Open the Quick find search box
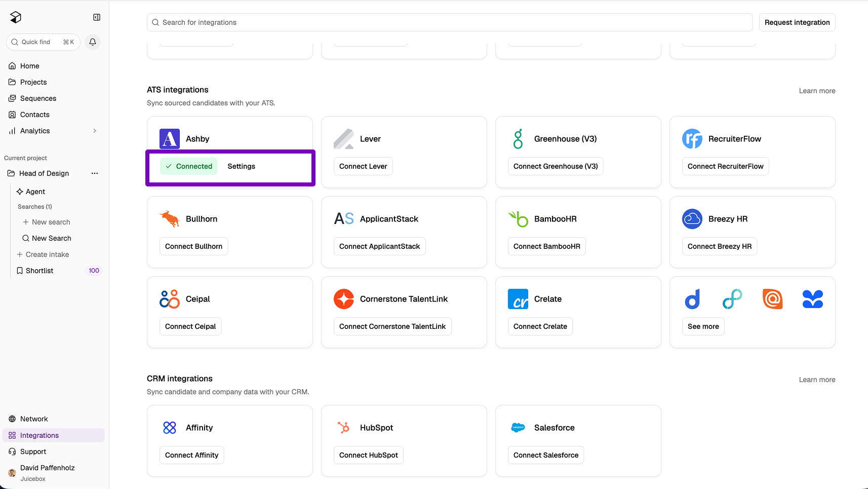This screenshot has height=489, width=868. tap(43, 42)
